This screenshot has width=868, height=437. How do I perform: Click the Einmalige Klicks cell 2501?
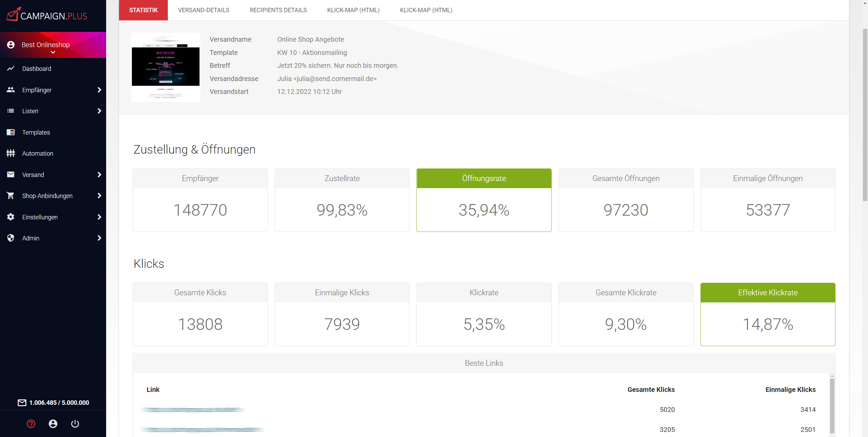coord(808,430)
